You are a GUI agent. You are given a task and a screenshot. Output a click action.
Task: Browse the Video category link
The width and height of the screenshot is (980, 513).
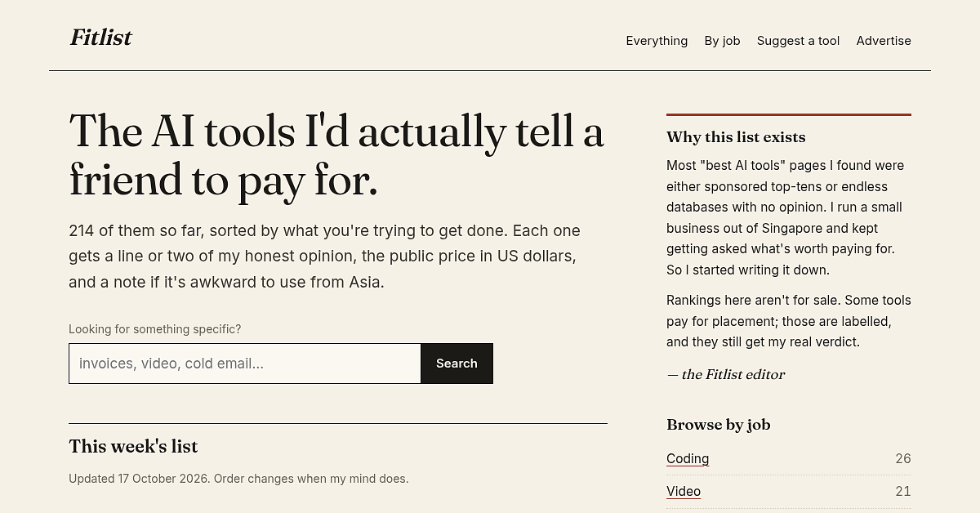[x=684, y=492]
